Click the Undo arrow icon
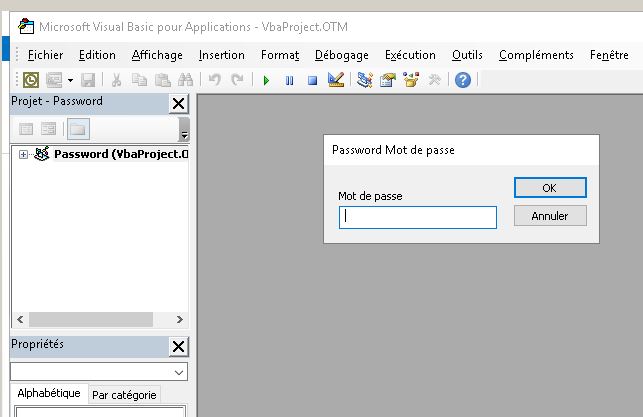Viewport: 643px width, 417px height. 214,80
